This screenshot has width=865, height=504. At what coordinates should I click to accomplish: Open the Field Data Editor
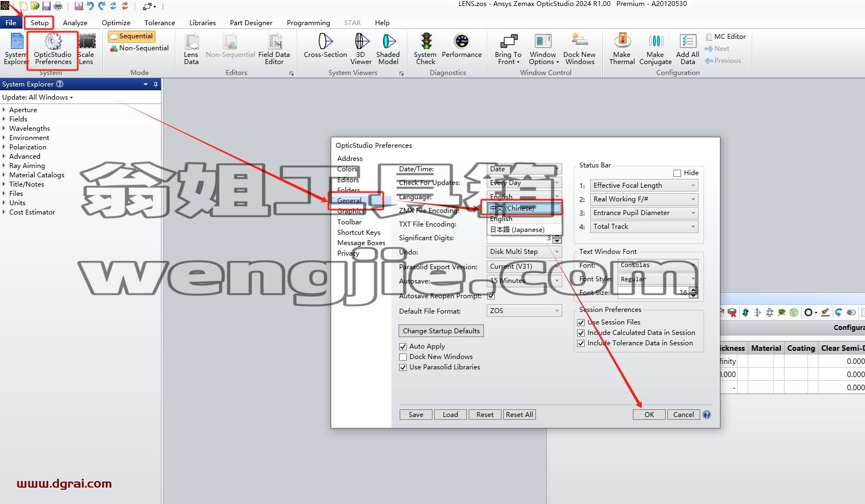click(x=274, y=49)
